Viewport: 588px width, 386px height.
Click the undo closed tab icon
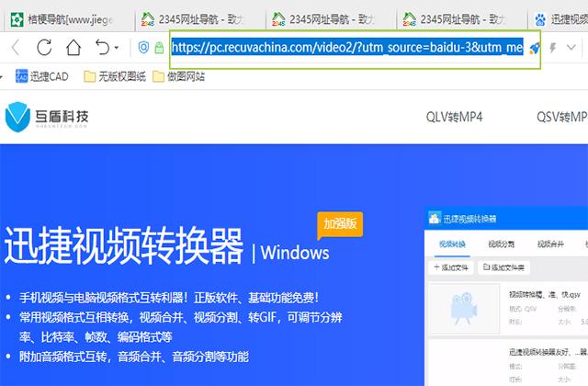pyautogui.click(x=102, y=47)
